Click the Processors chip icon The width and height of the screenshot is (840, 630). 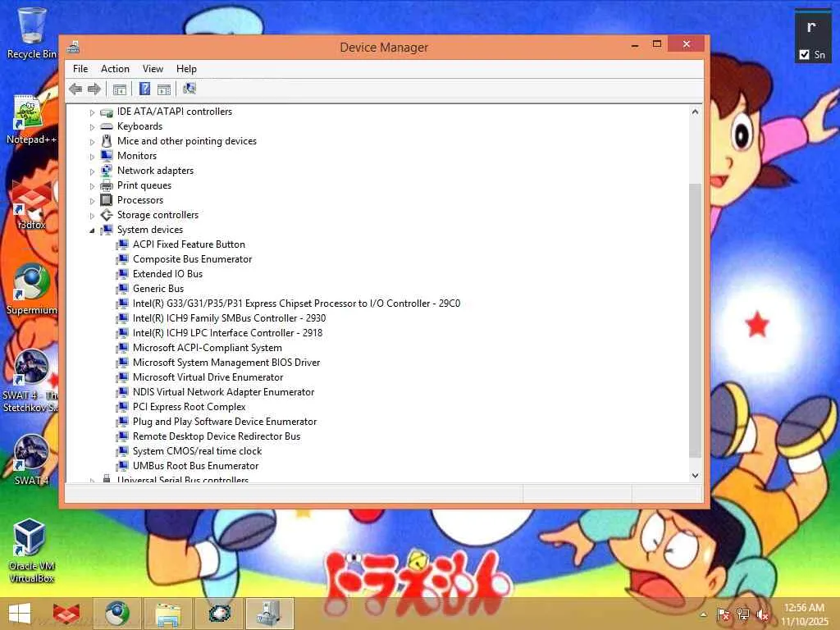(107, 200)
